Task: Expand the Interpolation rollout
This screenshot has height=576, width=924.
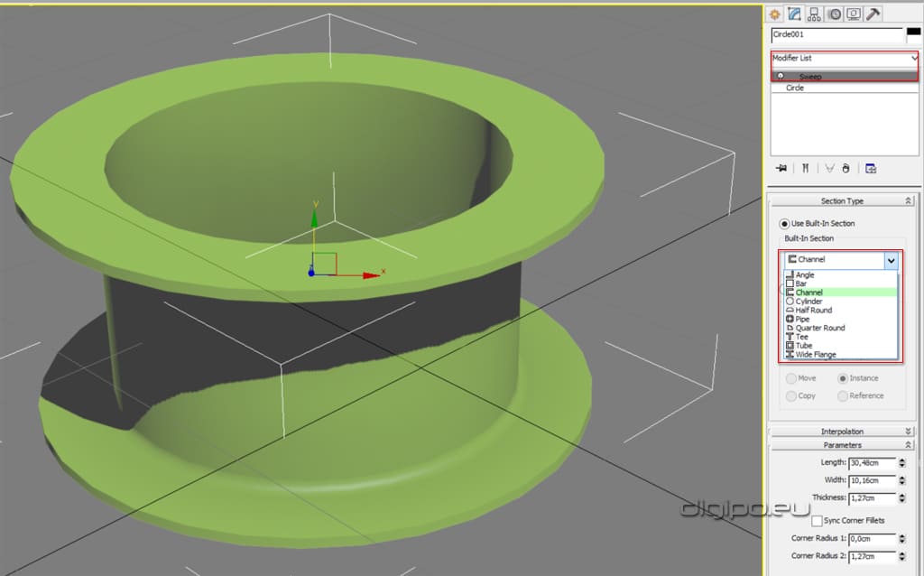Action: (842, 432)
